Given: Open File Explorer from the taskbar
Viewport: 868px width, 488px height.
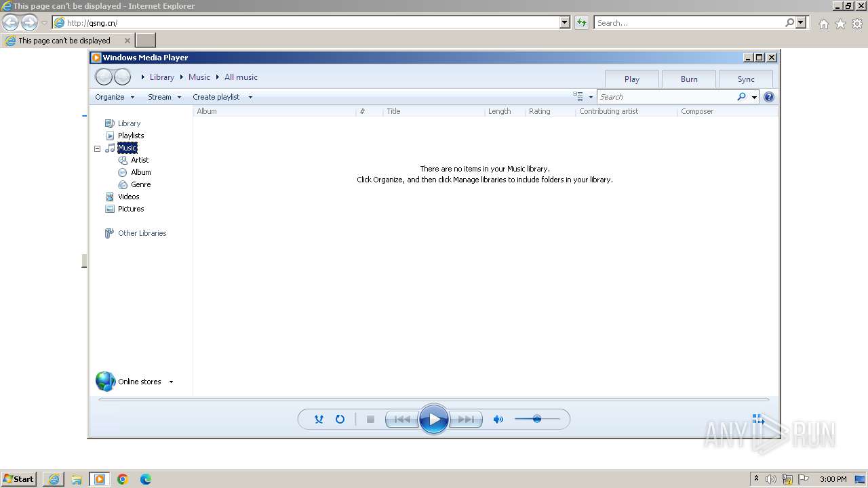Looking at the screenshot, I should (x=77, y=479).
